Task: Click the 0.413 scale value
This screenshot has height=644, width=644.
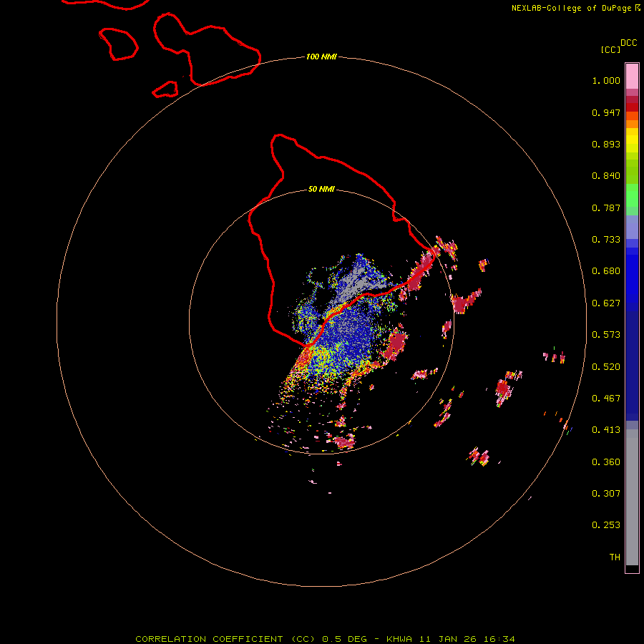Action: [x=606, y=430]
